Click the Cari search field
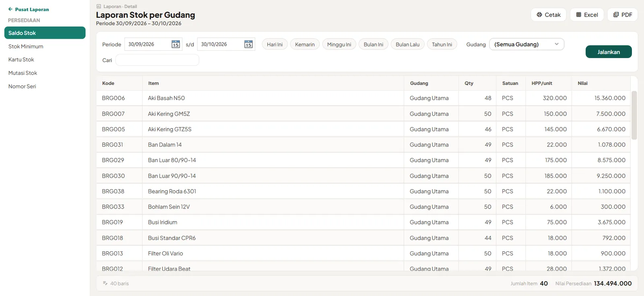This screenshot has height=296, width=644. [x=157, y=60]
